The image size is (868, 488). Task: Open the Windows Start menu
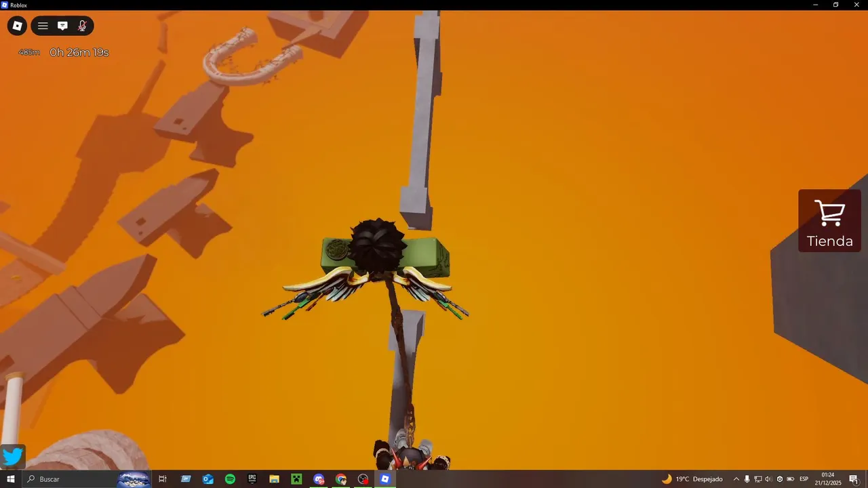pos(11,479)
